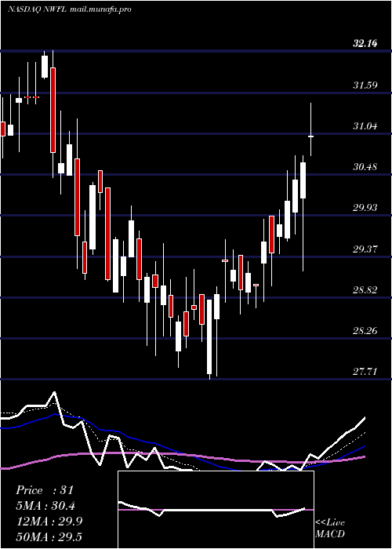Click inside the MACD inset chart box
392x549 pixels.
pyautogui.click(x=216, y=510)
